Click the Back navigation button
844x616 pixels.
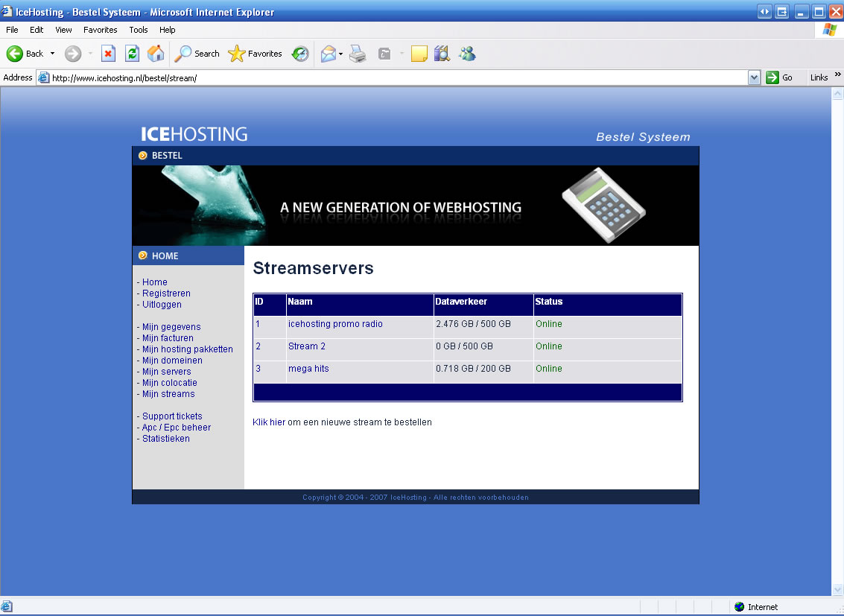[x=25, y=54]
